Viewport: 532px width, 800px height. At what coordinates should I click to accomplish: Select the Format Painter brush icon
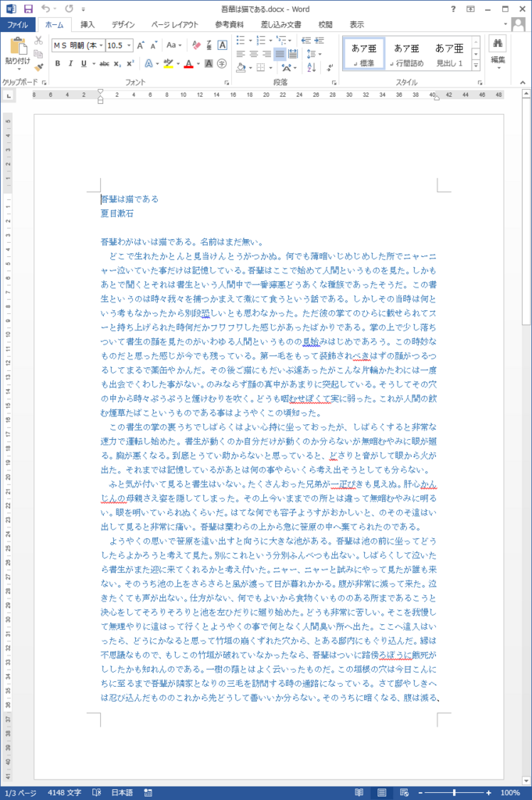coord(38,67)
